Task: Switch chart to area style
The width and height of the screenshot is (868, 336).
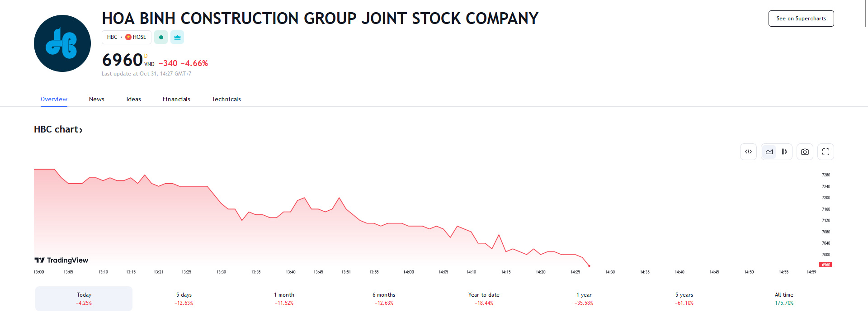Action: pyautogui.click(x=769, y=152)
